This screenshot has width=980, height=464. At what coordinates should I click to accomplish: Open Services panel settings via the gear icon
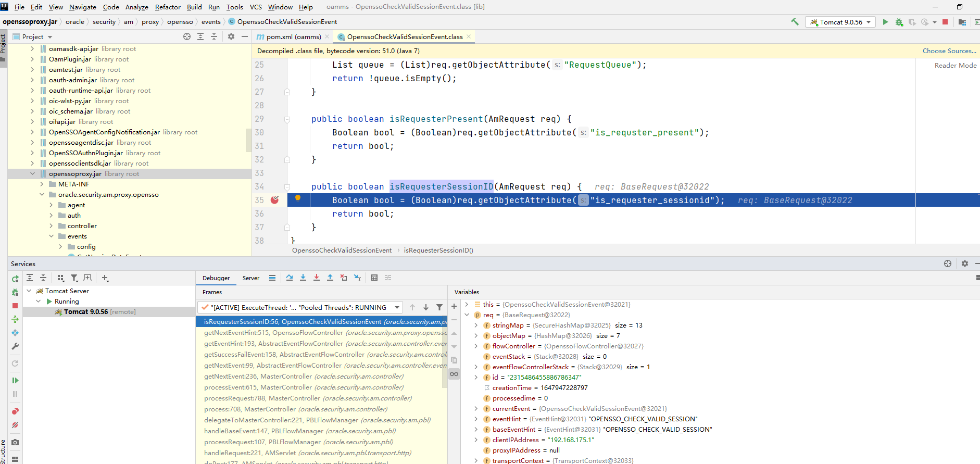965,264
